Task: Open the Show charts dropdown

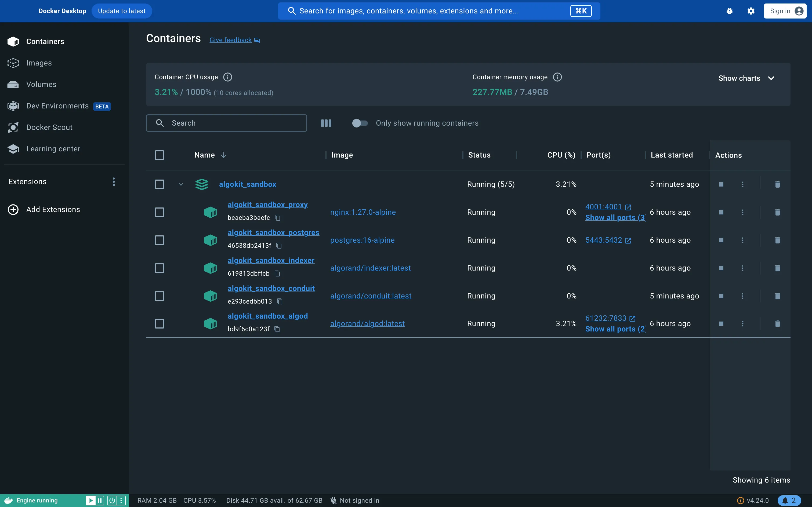Action: 747,78
